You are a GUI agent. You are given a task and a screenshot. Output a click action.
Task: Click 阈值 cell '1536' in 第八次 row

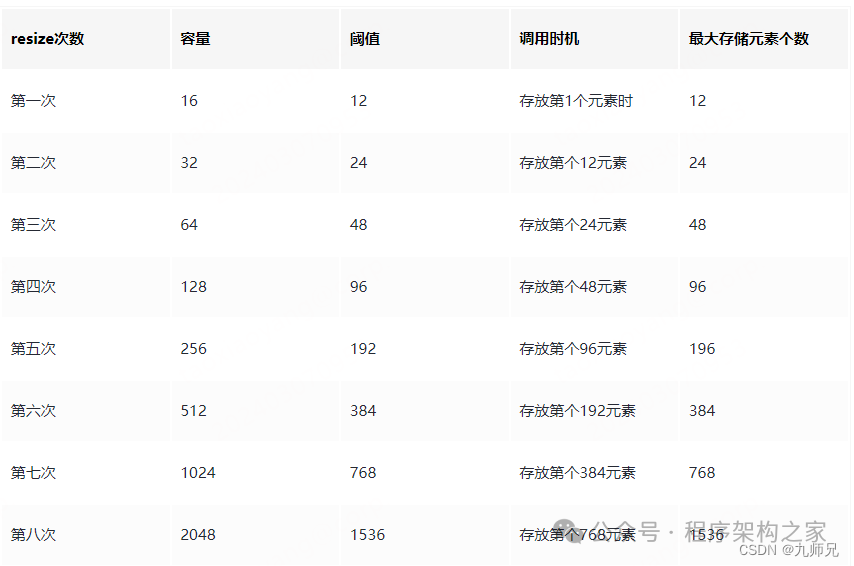pos(367,535)
